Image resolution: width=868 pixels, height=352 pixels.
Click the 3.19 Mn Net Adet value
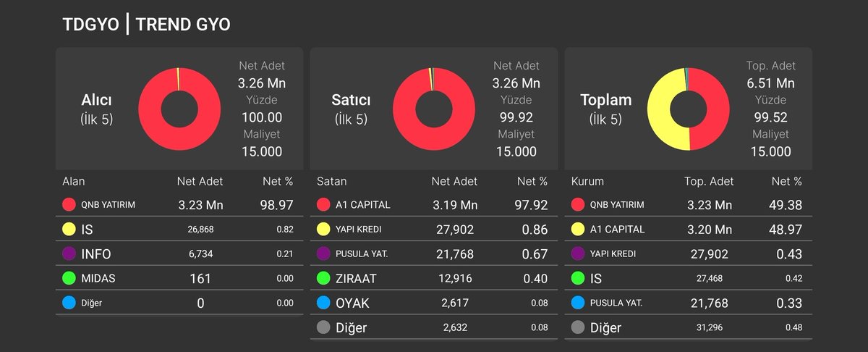[455, 205]
